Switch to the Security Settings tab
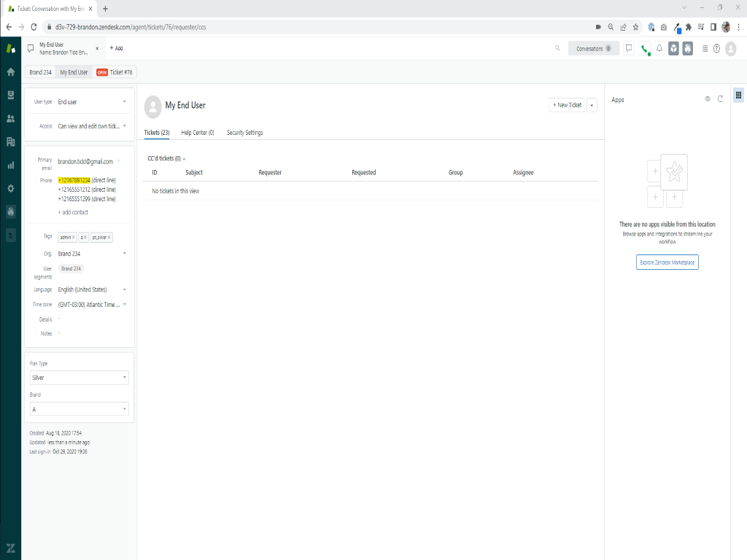Screen dimensions: 747x560 (244, 133)
